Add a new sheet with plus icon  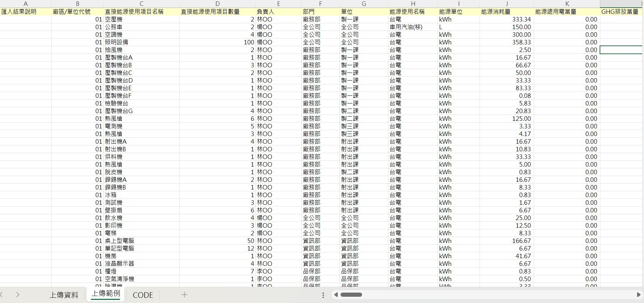[x=184, y=295]
